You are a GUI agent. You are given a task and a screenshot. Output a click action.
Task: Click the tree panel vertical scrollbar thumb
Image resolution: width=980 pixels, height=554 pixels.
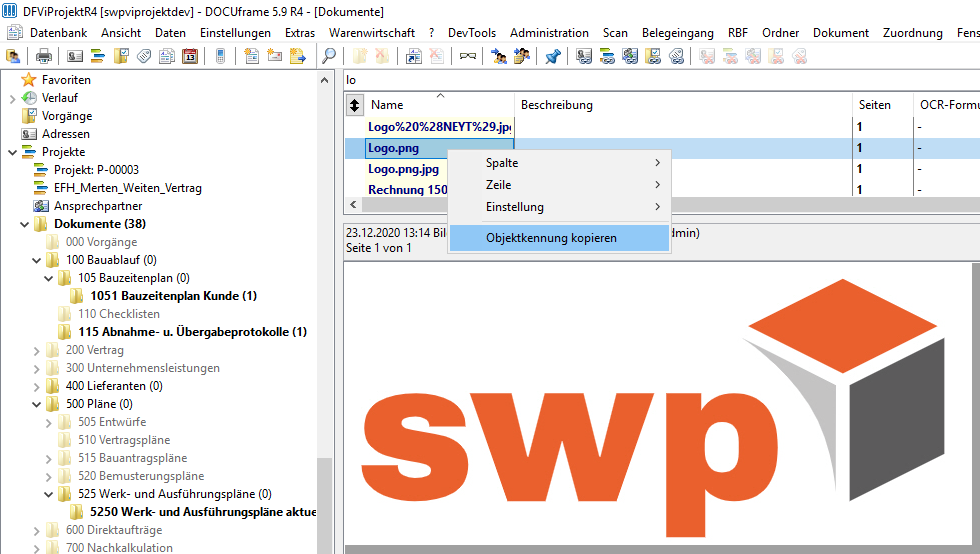tap(324, 505)
